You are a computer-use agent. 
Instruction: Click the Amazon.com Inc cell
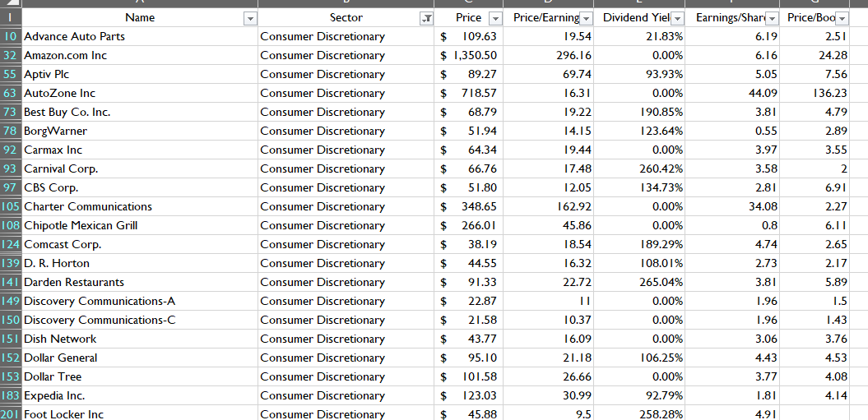point(140,55)
